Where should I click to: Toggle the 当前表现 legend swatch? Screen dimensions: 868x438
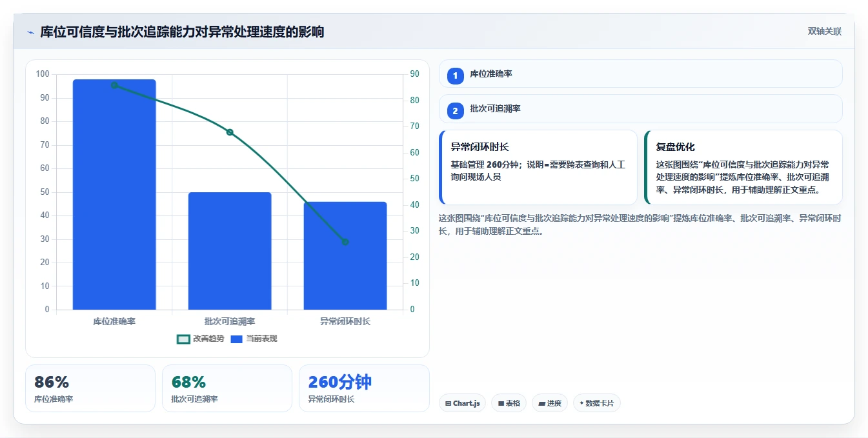pos(236,339)
